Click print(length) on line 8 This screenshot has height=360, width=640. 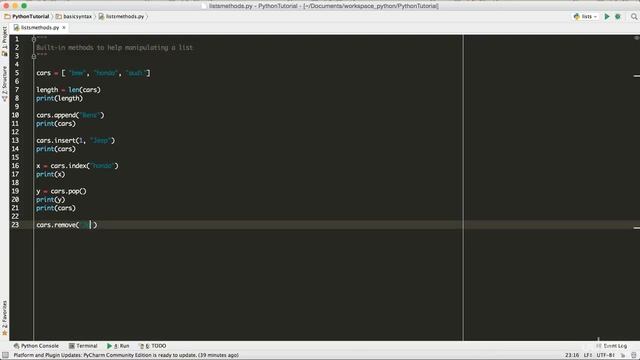click(x=59, y=98)
